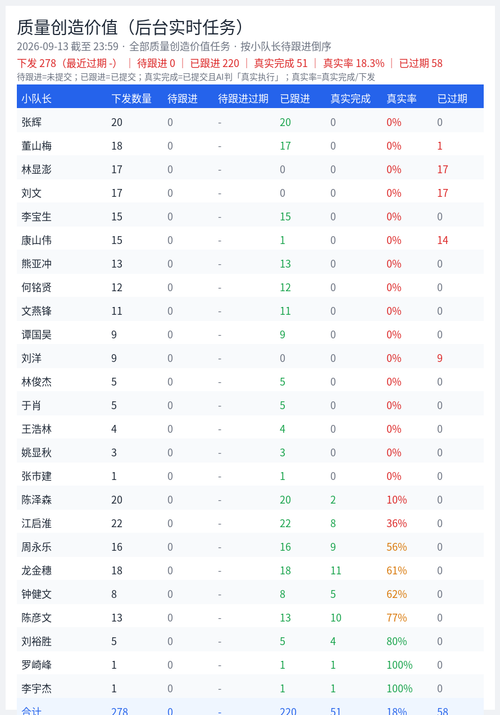Click 刘洋's overdue count 9
Image resolution: width=500 pixels, height=715 pixels.
440,358
